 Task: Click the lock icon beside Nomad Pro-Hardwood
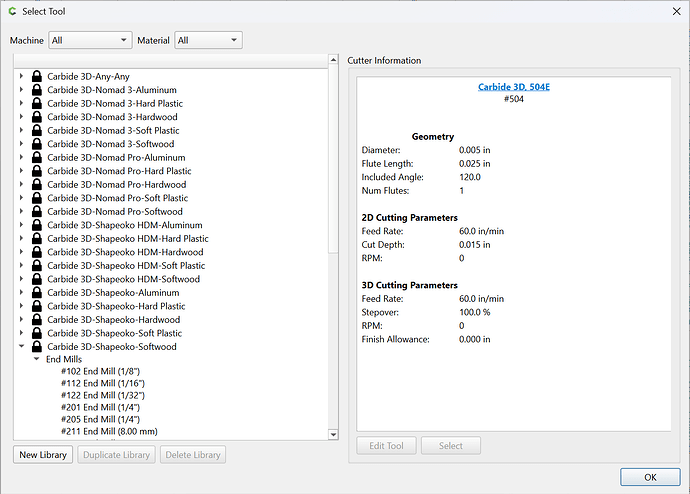pos(37,184)
